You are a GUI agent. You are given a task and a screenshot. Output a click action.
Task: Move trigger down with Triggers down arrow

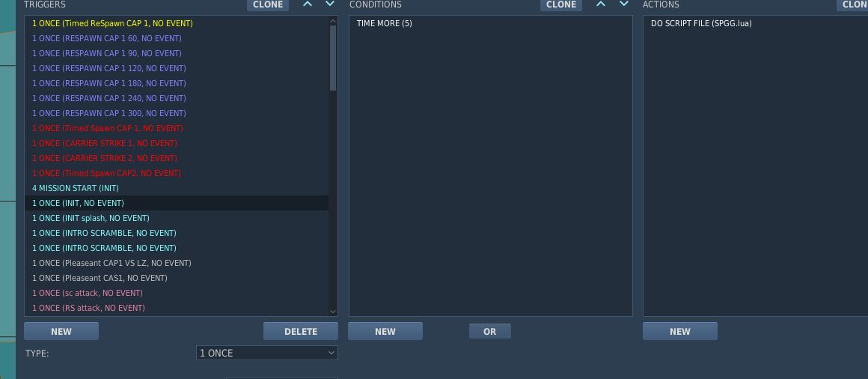(x=330, y=4)
